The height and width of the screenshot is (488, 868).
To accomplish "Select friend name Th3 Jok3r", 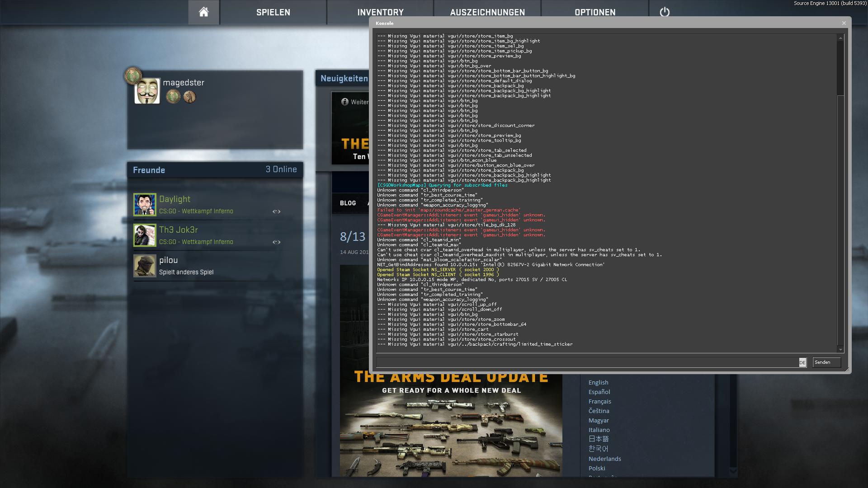I will pos(178,230).
